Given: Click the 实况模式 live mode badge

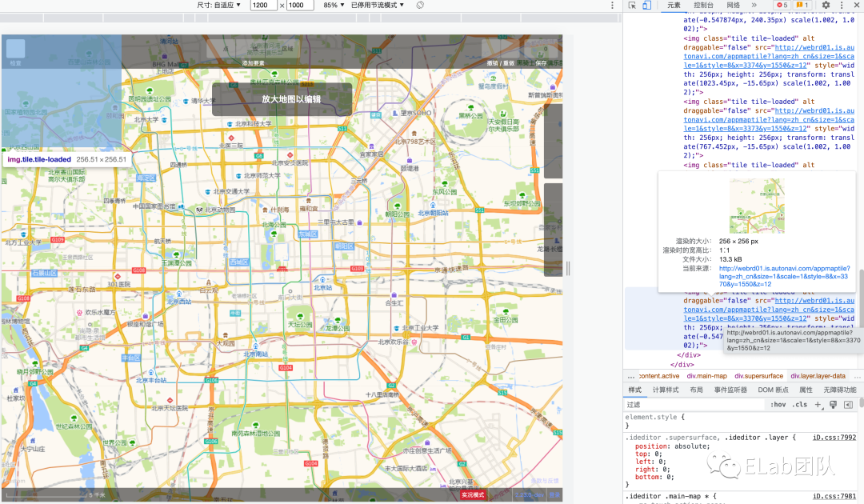Looking at the screenshot, I should click(x=473, y=494).
